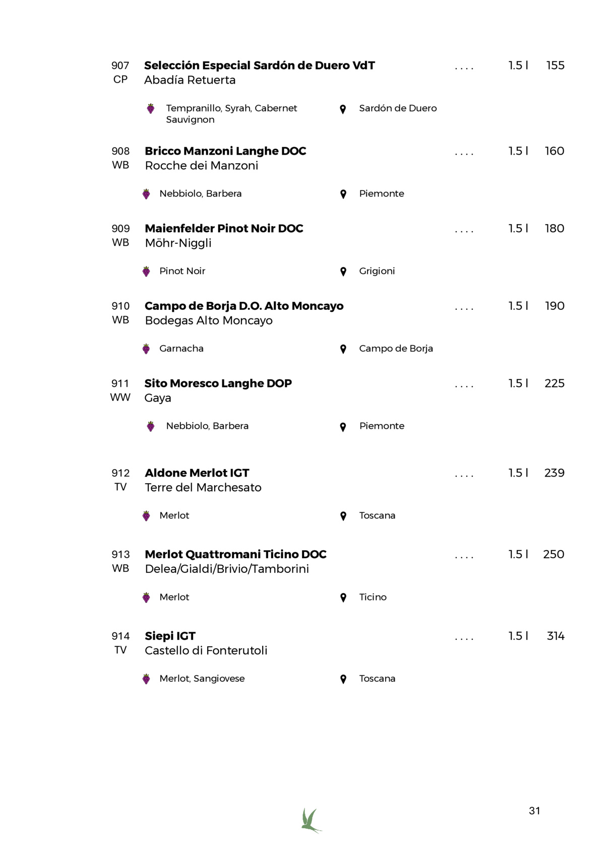Click page number 31
The height and width of the screenshot is (868, 614).
click(534, 811)
